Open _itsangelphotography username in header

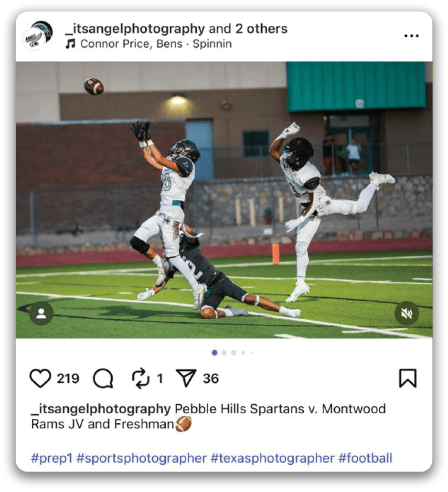tap(135, 29)
